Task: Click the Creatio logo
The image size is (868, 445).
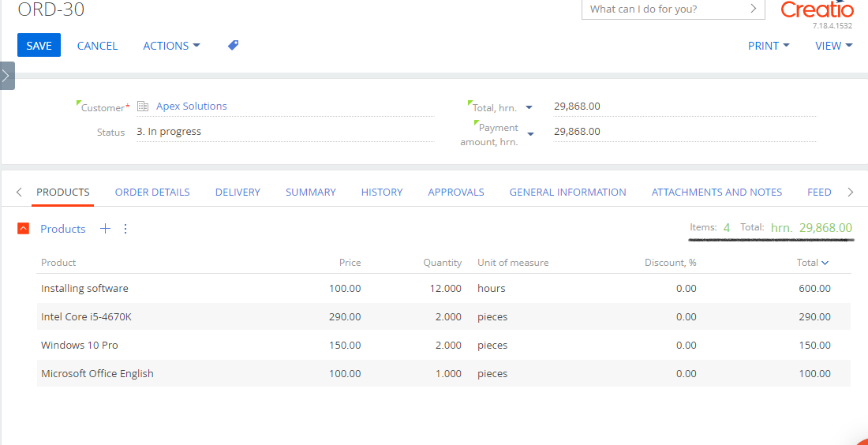Action: 817,10
